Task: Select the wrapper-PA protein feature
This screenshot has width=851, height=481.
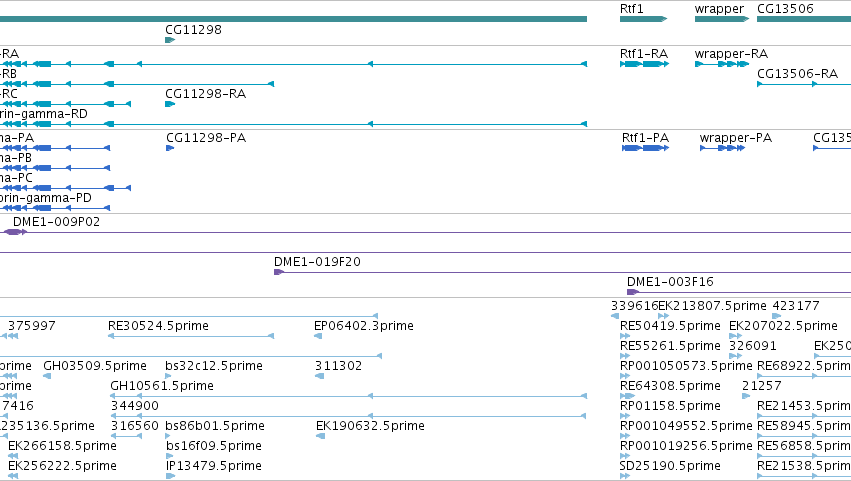Action: pyautogui.click(x=722, y=148)
